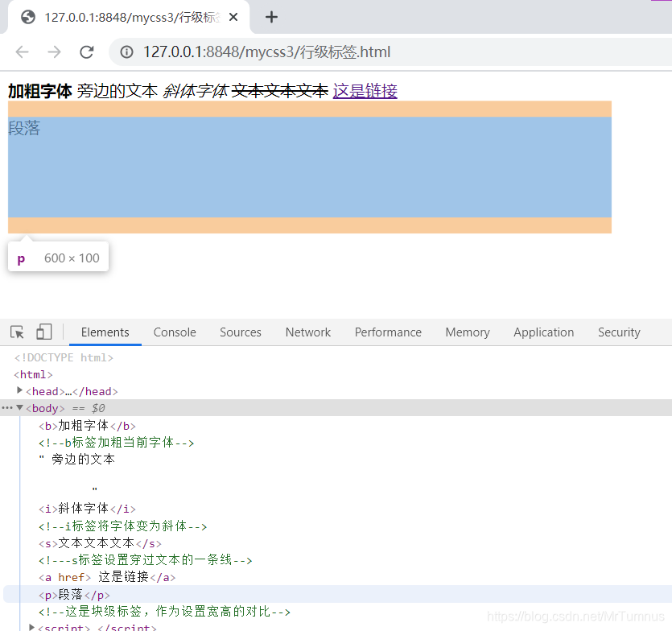The height and width of the screenshot is (631, 672).
Task: Reload the page with refresh icon
Action: (87, 52)
